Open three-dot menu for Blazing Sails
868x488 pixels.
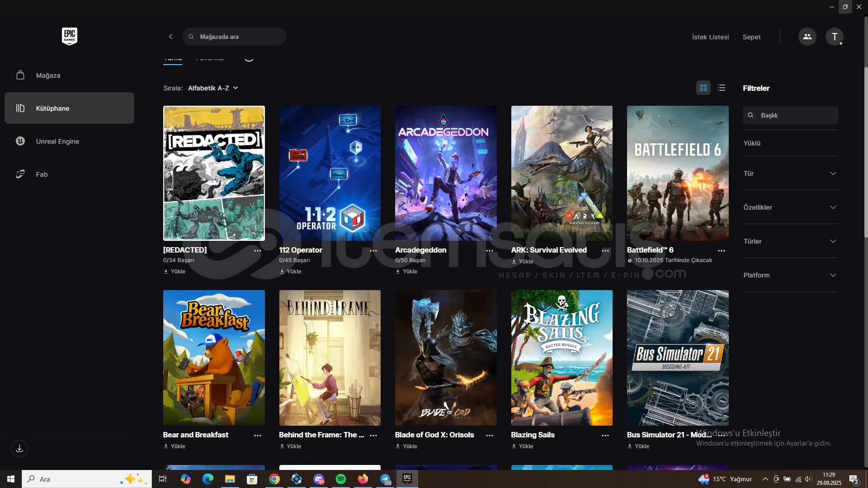tap(605, 435)
